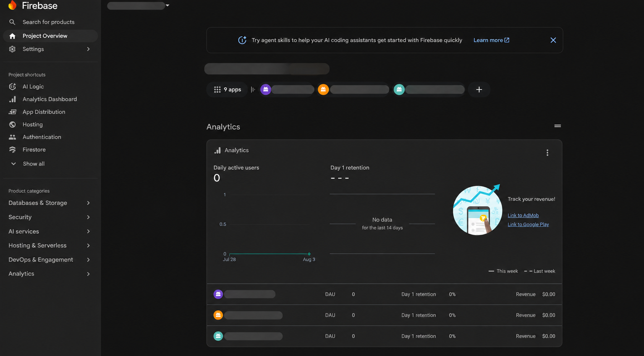Open Firestore shortcut
This screenshot has height=356, width=644.
pyautogui.click(x=34, y=150)
